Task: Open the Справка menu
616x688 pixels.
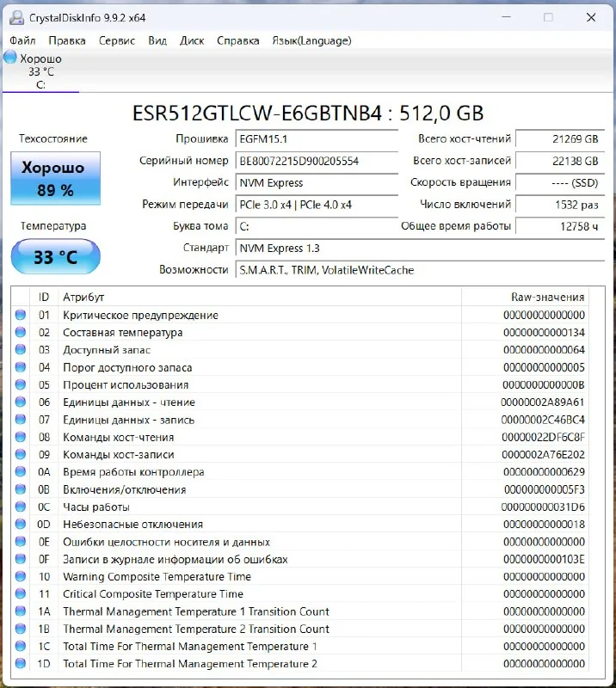Action: click(x=238, y=40)
